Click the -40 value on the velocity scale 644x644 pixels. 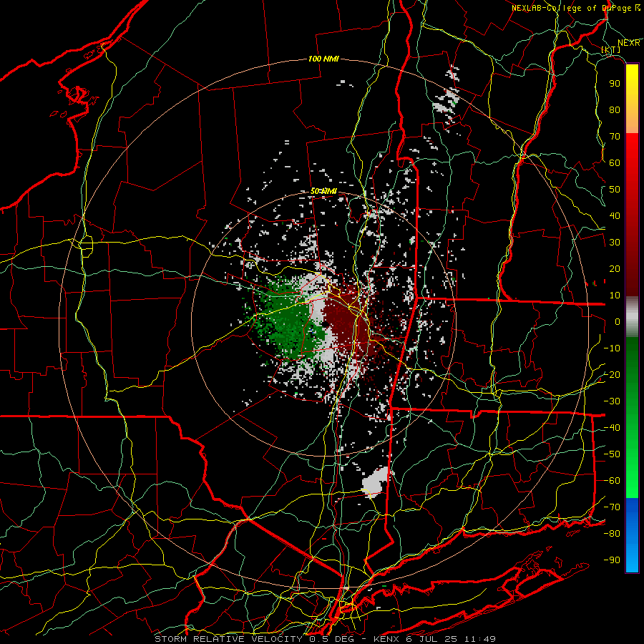[x=612, y=428]
